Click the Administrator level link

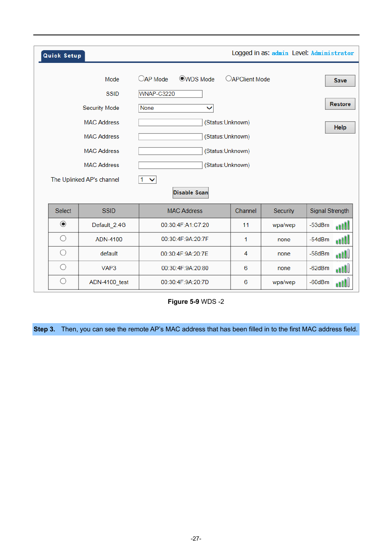pos(332,53)
